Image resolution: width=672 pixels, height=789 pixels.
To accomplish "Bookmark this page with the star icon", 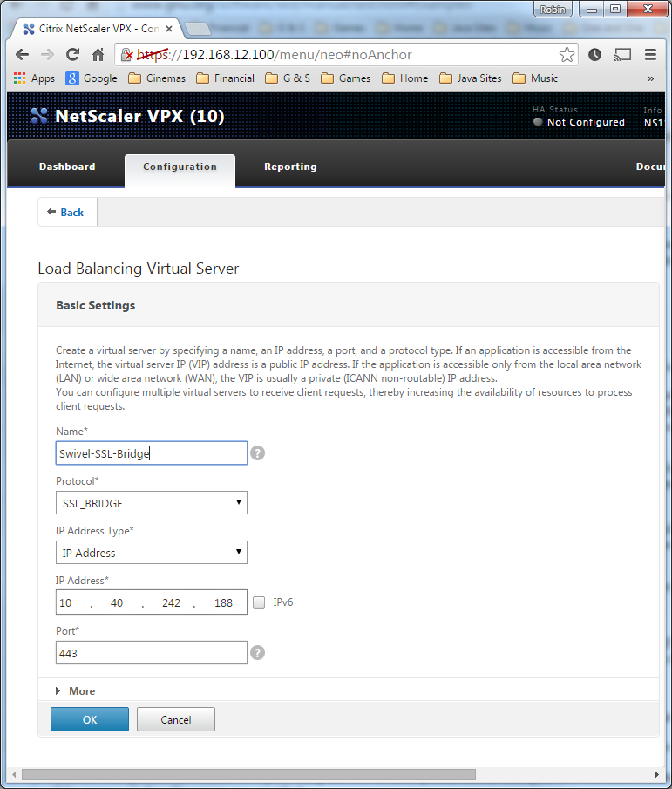I will 567,54.
